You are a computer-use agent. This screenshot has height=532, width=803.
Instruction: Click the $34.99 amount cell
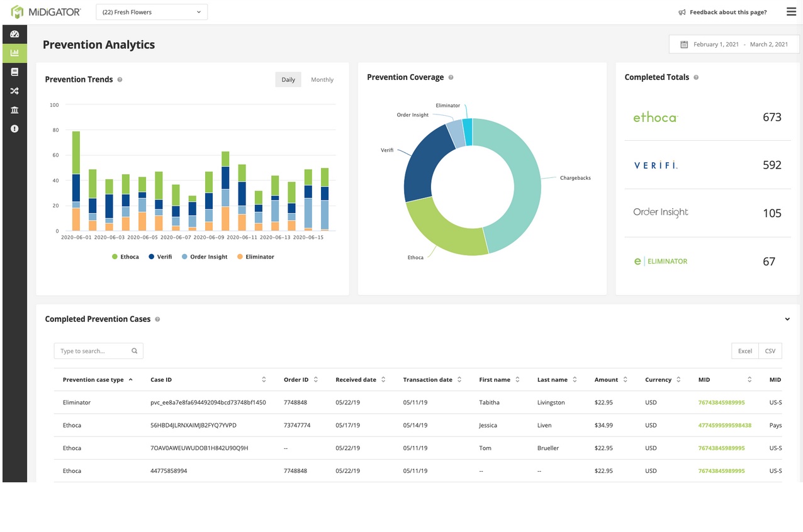(x=604, y=425)
